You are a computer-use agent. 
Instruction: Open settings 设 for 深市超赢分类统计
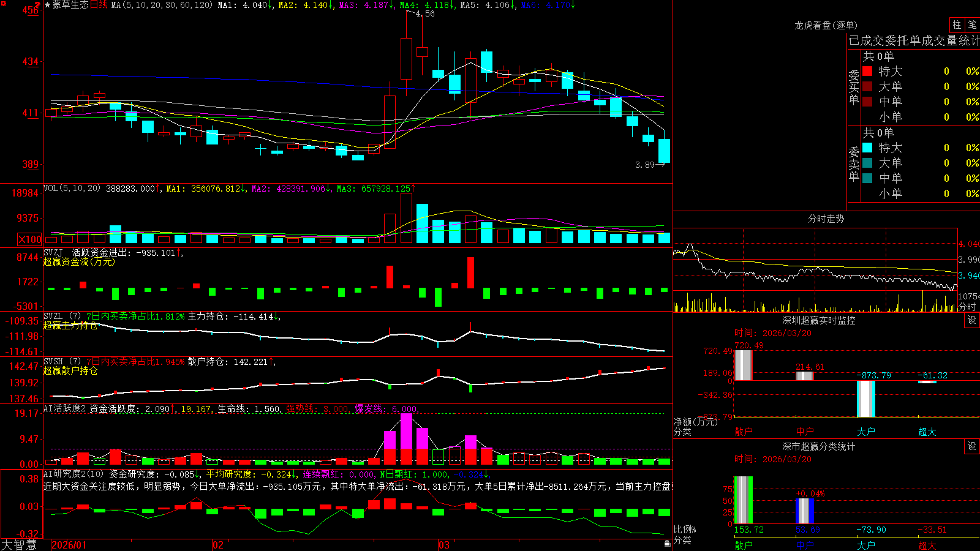(x=972, y=446)
